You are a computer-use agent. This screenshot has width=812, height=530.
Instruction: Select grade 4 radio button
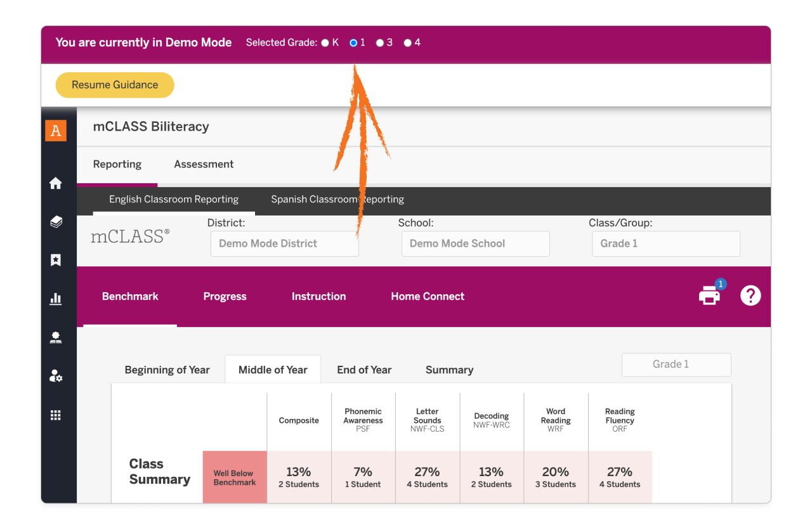point(407,43)
